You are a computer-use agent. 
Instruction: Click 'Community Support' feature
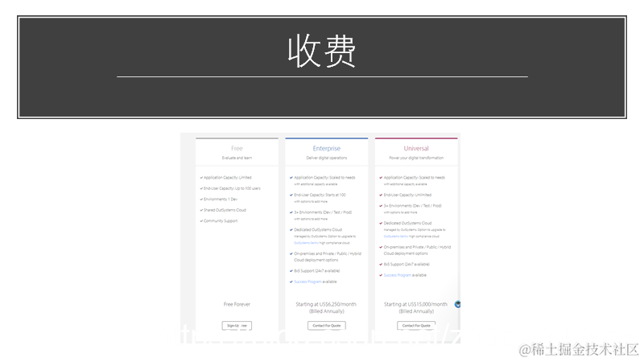(x=221, y=220)
